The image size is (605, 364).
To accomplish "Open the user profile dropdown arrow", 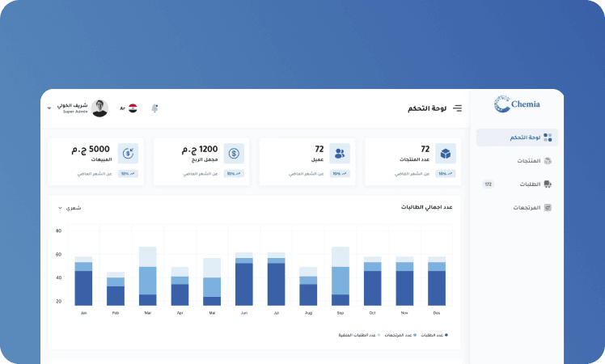I will tap(49, 108).
